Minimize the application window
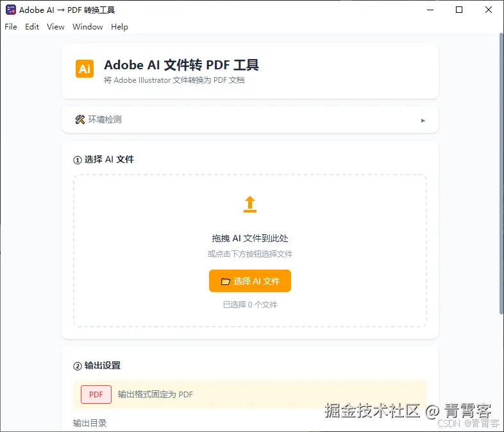The width and height of the screenshot is (504, 432). click(430, 10)
